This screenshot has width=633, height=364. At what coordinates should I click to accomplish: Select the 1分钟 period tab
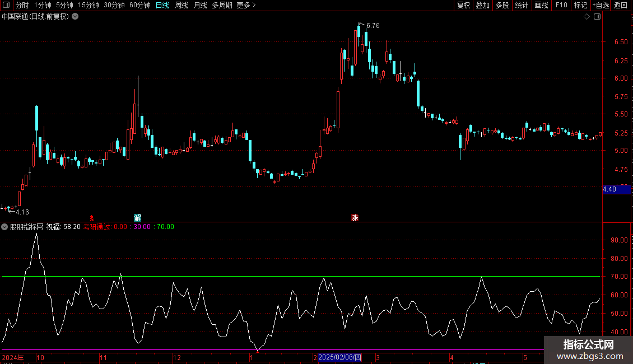[x=43, y=5]
